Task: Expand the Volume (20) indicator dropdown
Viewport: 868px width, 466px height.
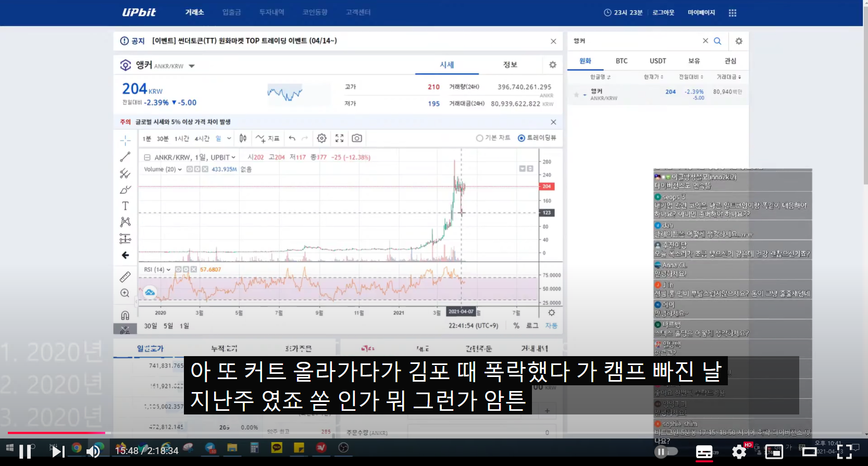Action: coord(180,169)
